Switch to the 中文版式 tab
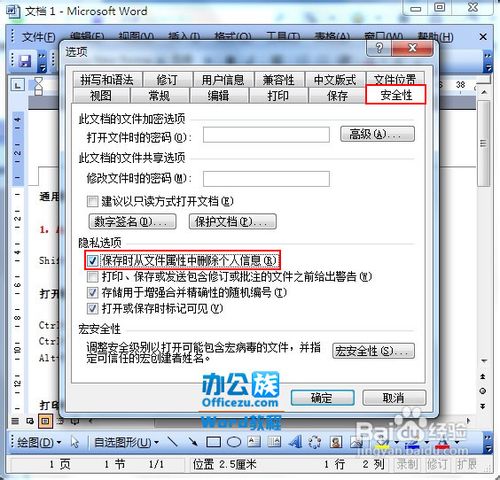Image resolution: width=500 pixels, height=480 pixels. click(335, 80)
